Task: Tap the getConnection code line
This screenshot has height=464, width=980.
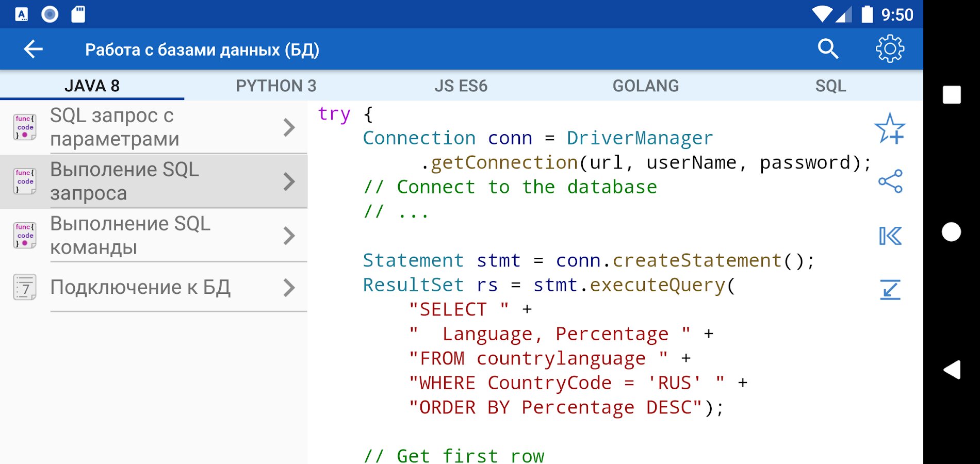Action: pyautogui.click(x=646, y=163)
